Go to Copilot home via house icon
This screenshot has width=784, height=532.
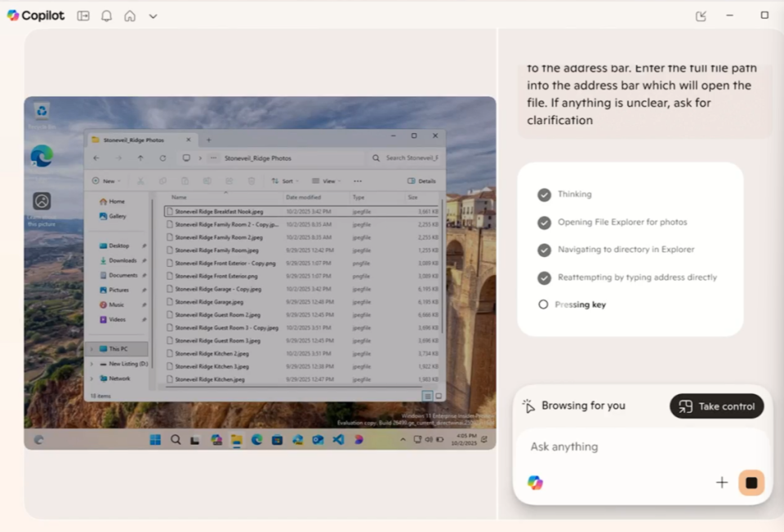click(x=130, y=16)
